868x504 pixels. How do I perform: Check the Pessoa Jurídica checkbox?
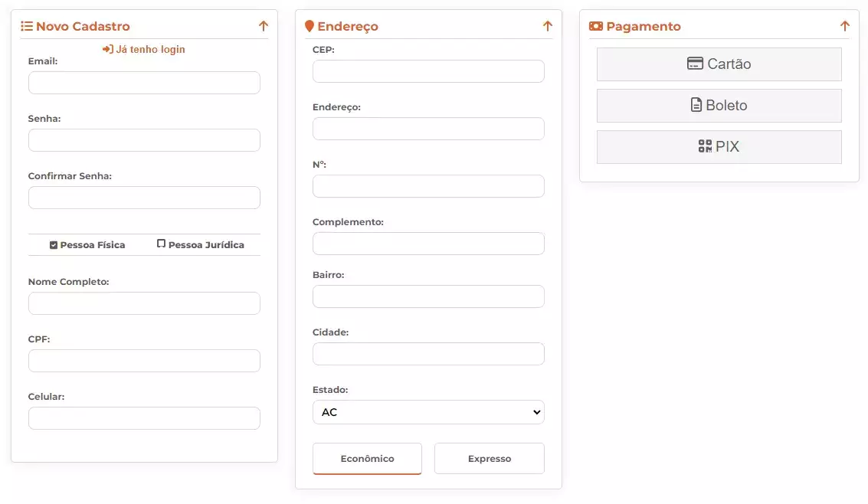coord(161,244)
